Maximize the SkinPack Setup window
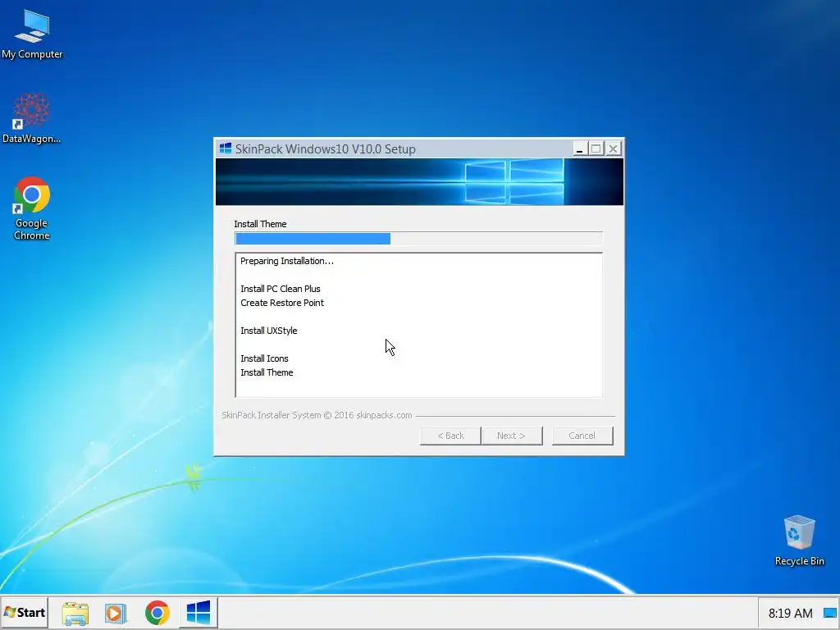Viewport: 840px width, 630px height. [596, 148]
